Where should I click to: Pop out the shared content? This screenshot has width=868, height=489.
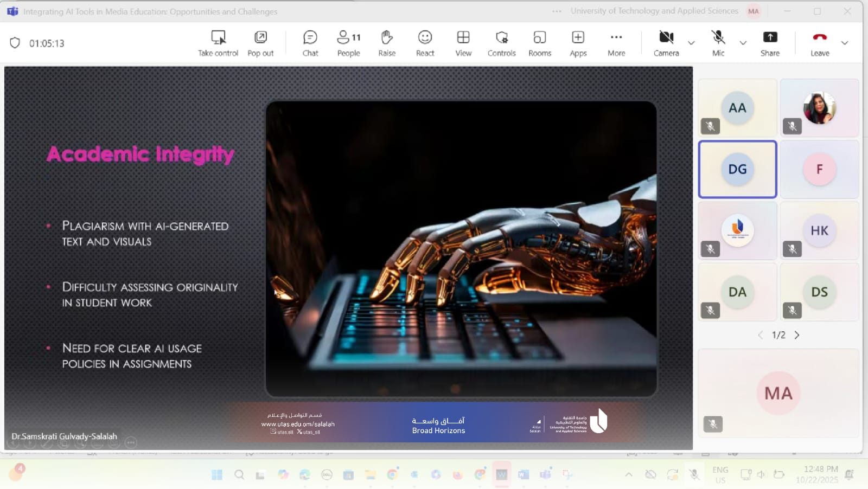coord(260,43)
